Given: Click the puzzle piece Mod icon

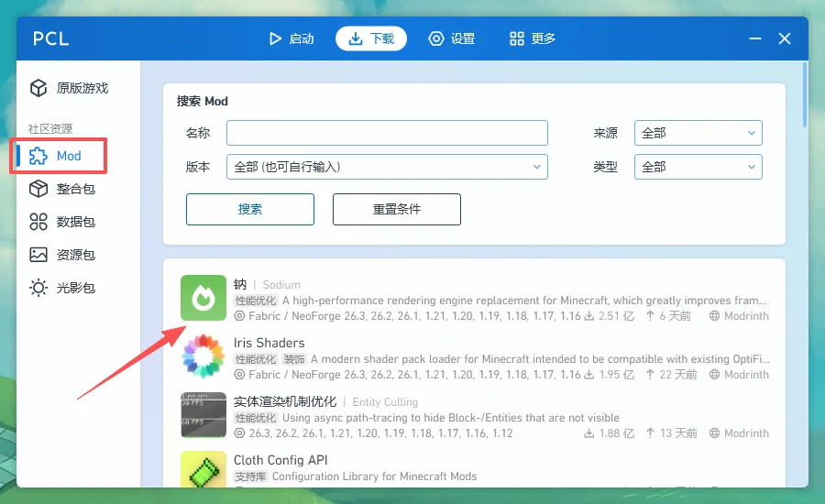Looking at the screenshot, I should (38, 156).
